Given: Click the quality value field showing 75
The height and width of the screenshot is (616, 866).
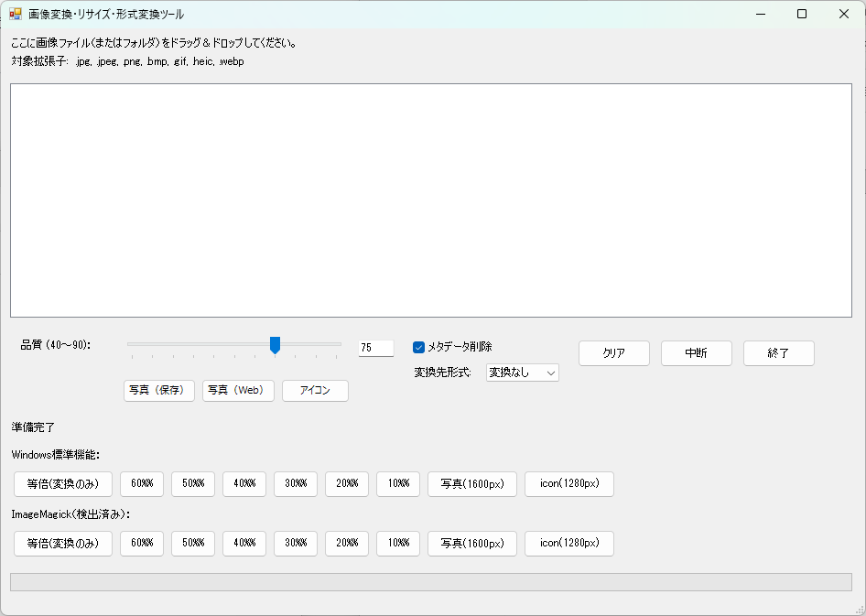Looking at the screenshot, I should (x=375, y=347).
